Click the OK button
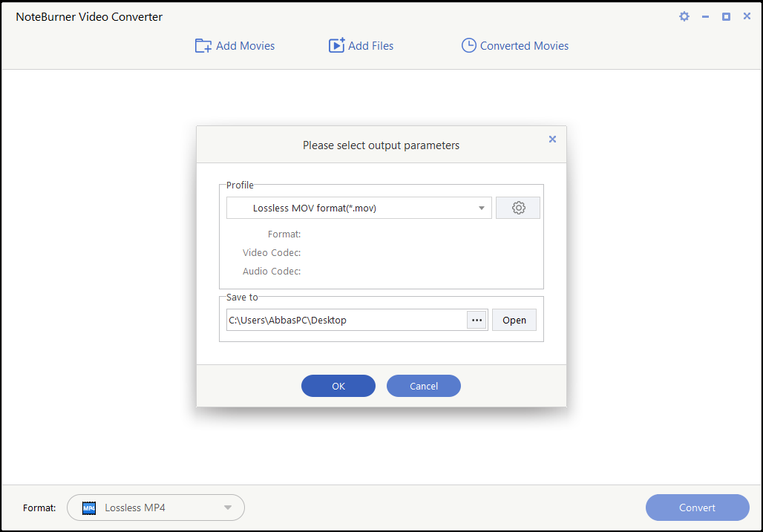Viewport: 763px width, 532px height. tap(338, 386)
